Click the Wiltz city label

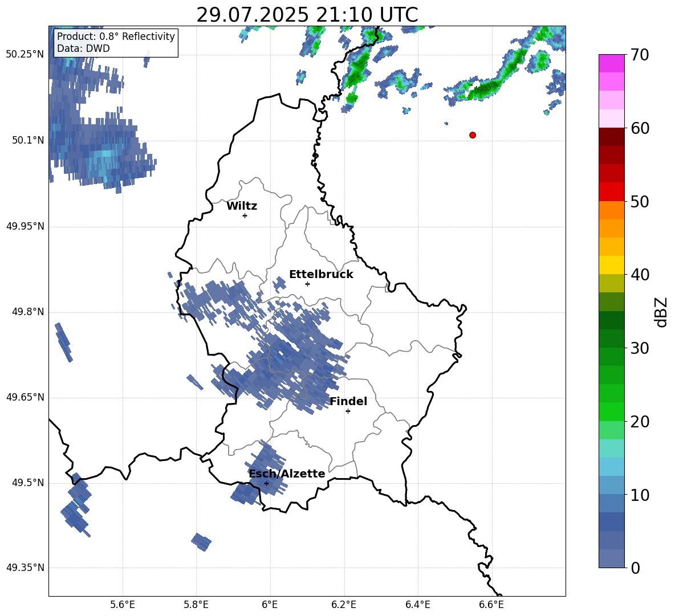[242, 206]
